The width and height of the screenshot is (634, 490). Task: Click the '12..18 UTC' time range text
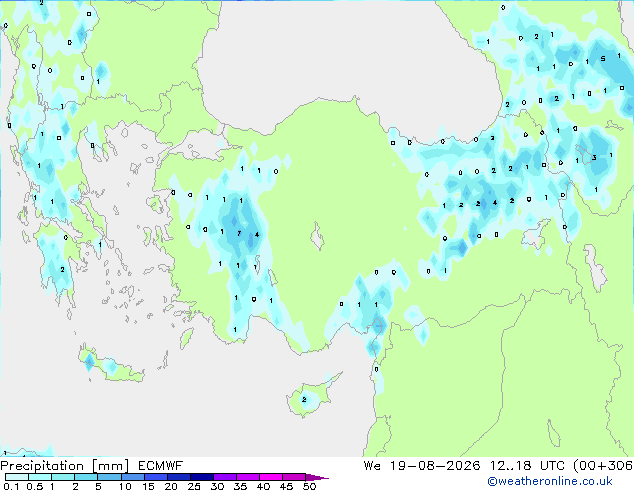click(x=526, y=466)
